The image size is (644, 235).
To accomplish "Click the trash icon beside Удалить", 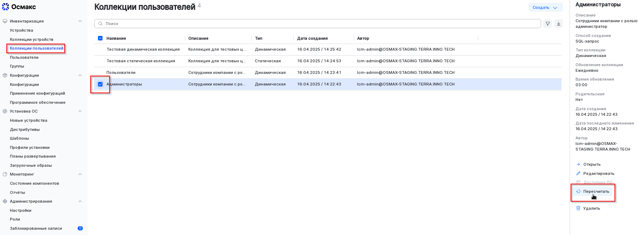I will (x=578, y=208).
